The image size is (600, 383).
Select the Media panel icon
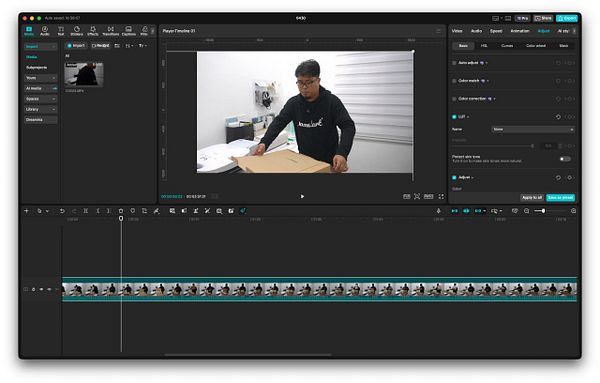[x=29, y=31]
